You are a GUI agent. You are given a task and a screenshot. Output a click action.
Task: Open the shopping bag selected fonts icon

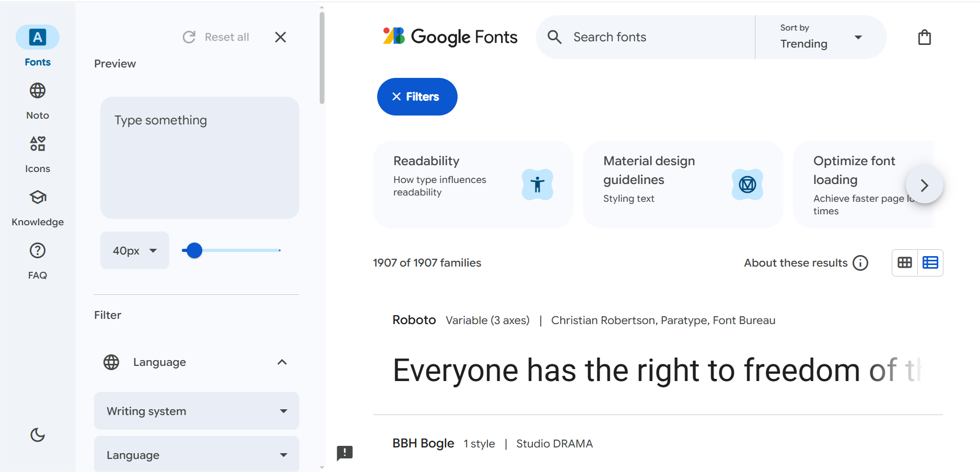(924, 37)
